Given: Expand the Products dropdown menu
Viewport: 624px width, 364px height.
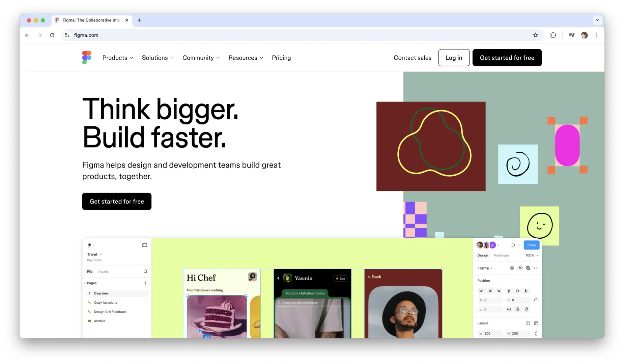Looking at the screenshot, I should coord(118,58).
